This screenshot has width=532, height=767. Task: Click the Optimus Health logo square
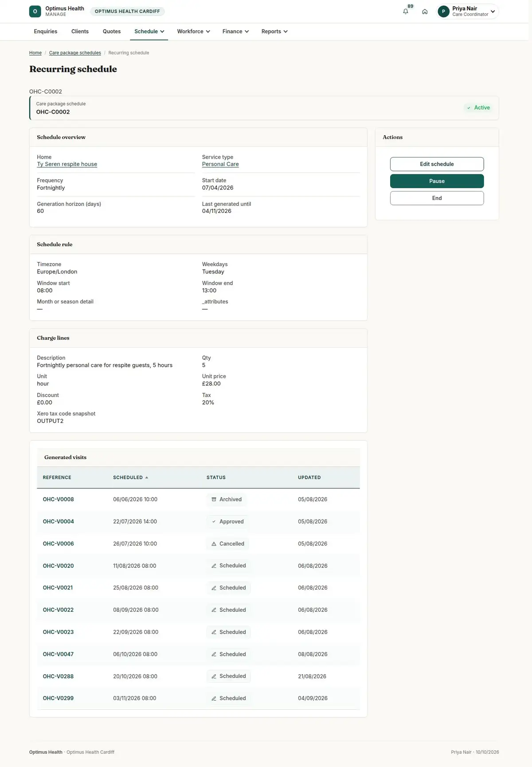point(35,12)
